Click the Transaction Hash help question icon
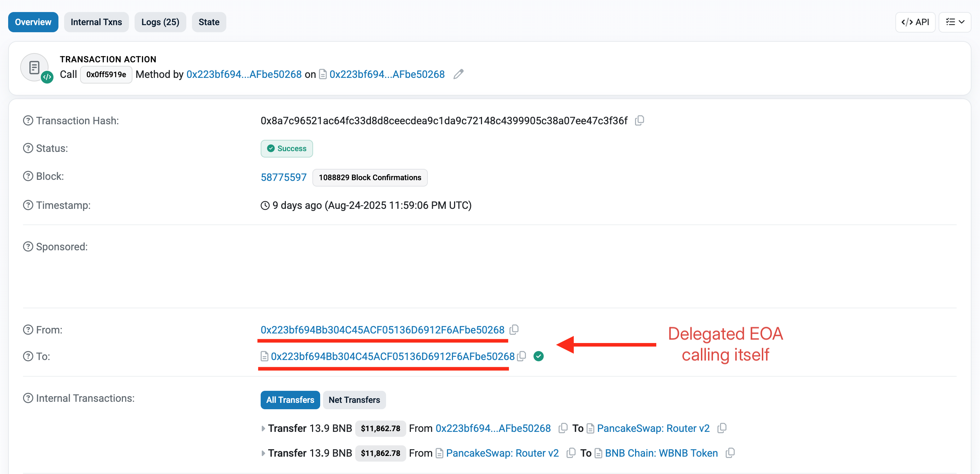The width and height of the screenshot is (980, 474). coord(28,120)
